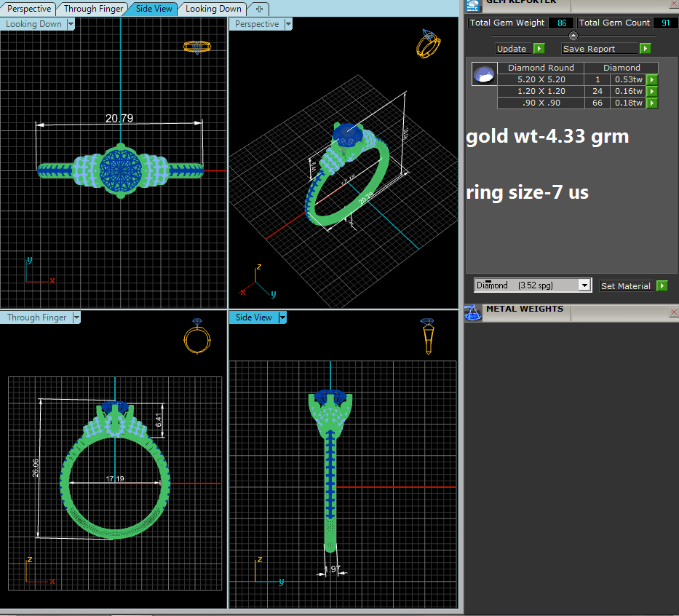Screen dimensions: 679x616
Task: Add a new viewport tab with plus
Action: (259, 9)
